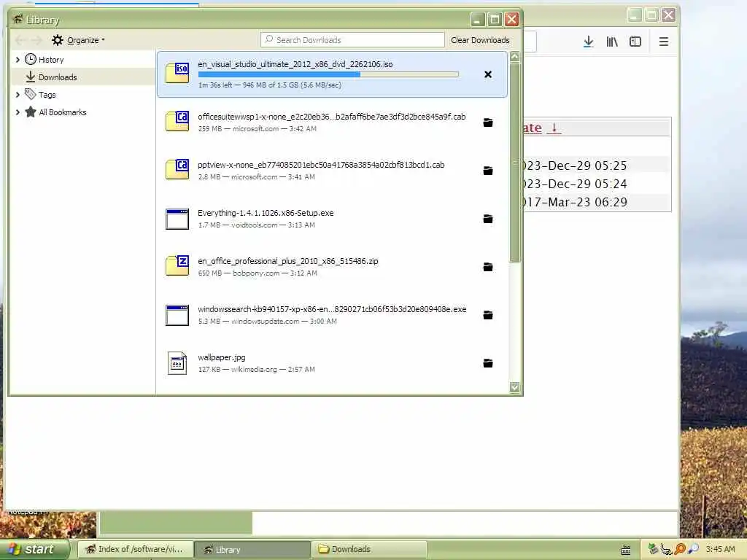Select officesuitewwsp1-x-none cab entry name
The image size is (747, 560).
(x=332, y=117)
